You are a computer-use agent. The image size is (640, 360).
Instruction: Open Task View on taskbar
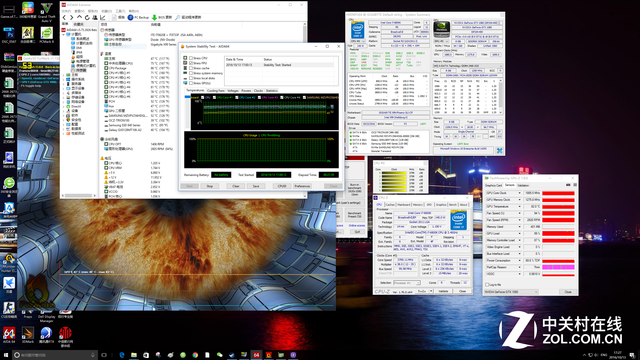(104, 355)
